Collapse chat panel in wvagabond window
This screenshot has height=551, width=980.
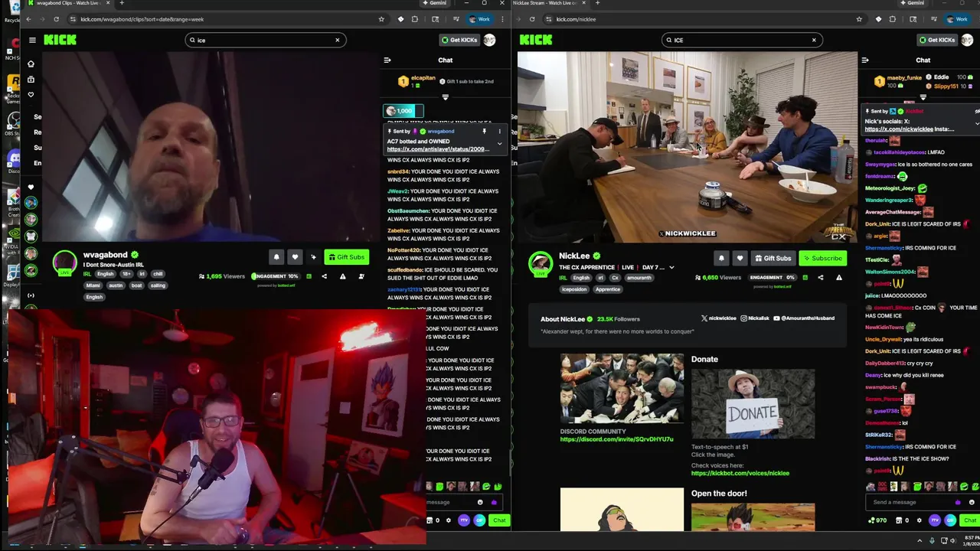coord(387,60)
